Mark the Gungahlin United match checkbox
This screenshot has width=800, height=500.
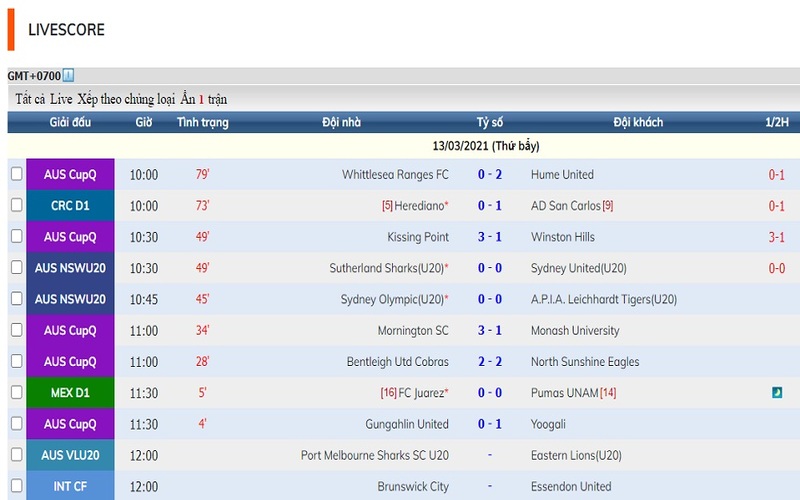pos(16,423)
